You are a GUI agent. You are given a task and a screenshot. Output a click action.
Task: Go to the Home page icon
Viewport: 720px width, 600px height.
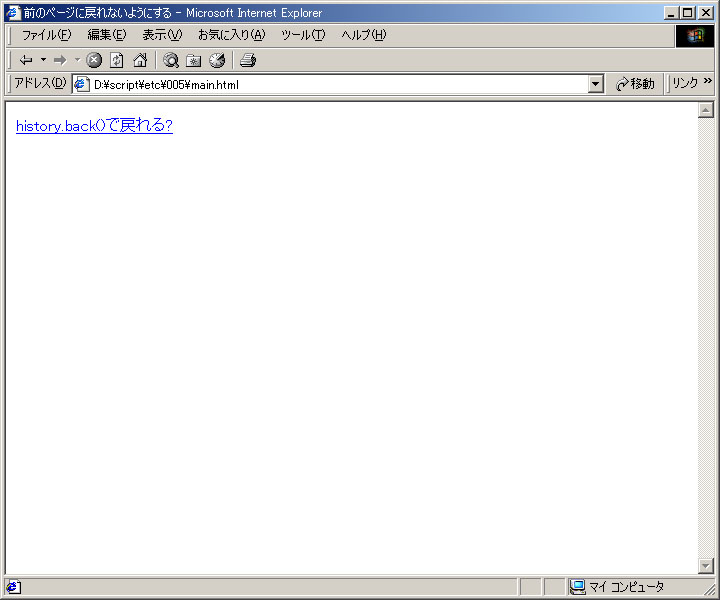140,60
